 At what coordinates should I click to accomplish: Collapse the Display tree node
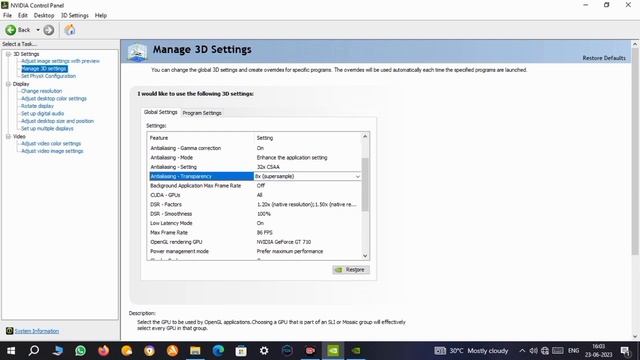(8, 84)
